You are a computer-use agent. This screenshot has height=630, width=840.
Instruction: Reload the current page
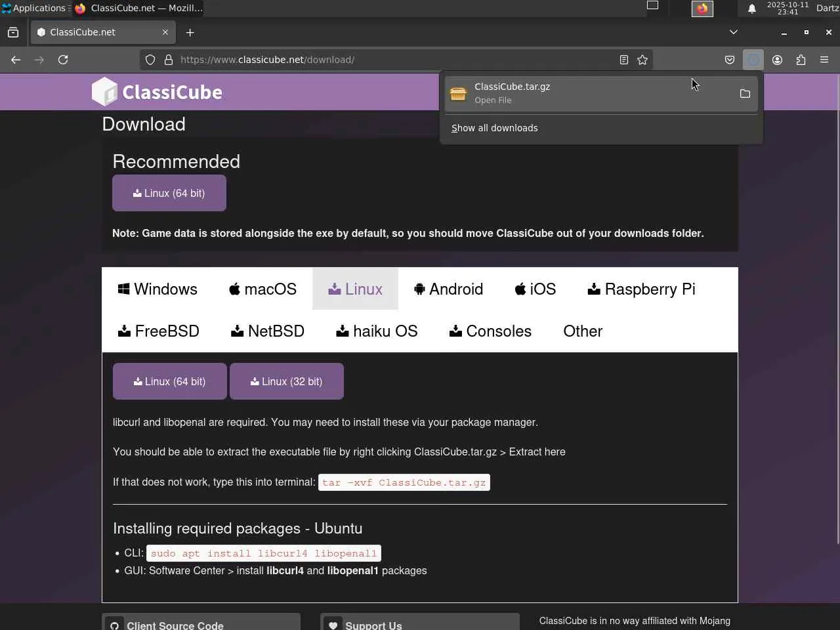tap(63, 60)
